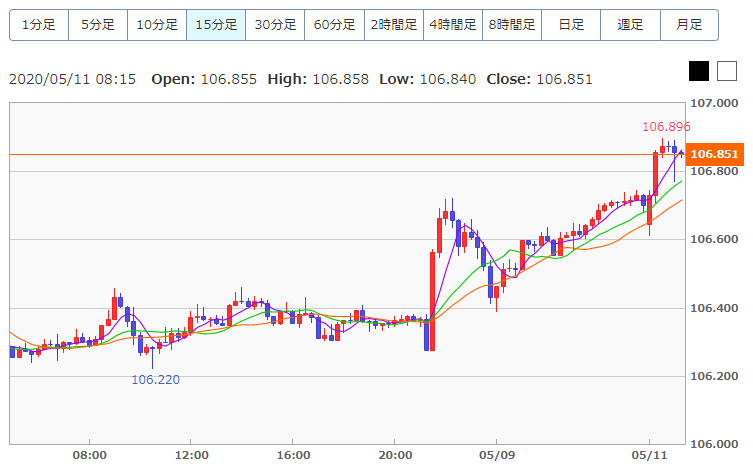Click the 08:00 time axis label
This screenshot has width=753, height=466.
pyautogui.click(x=89, y=455)
